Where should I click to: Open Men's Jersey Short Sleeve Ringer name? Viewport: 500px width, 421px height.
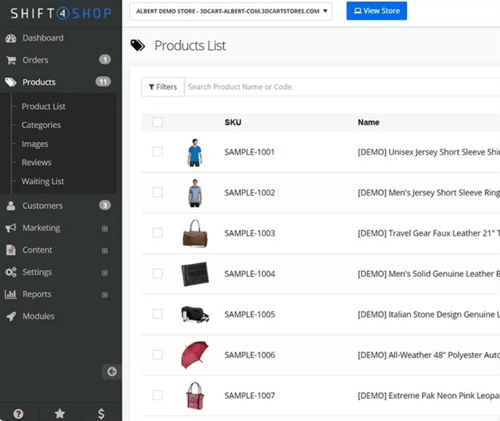[x=429, y=193]
